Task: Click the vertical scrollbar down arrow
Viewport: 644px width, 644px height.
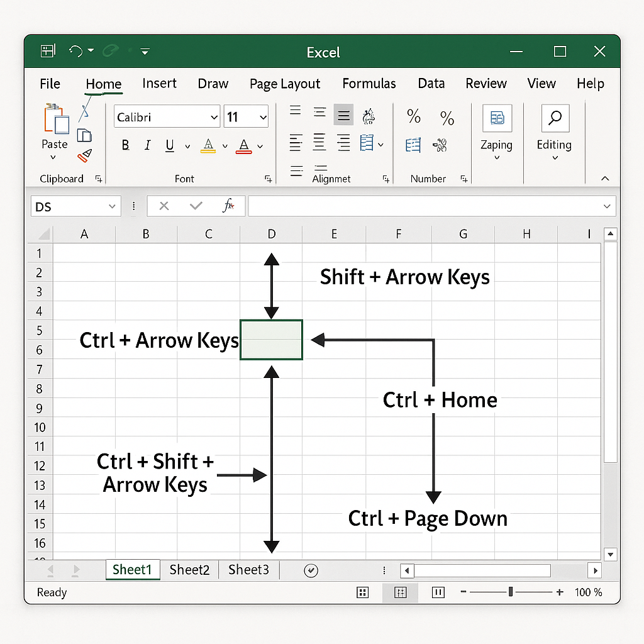Action: point(610,555)
